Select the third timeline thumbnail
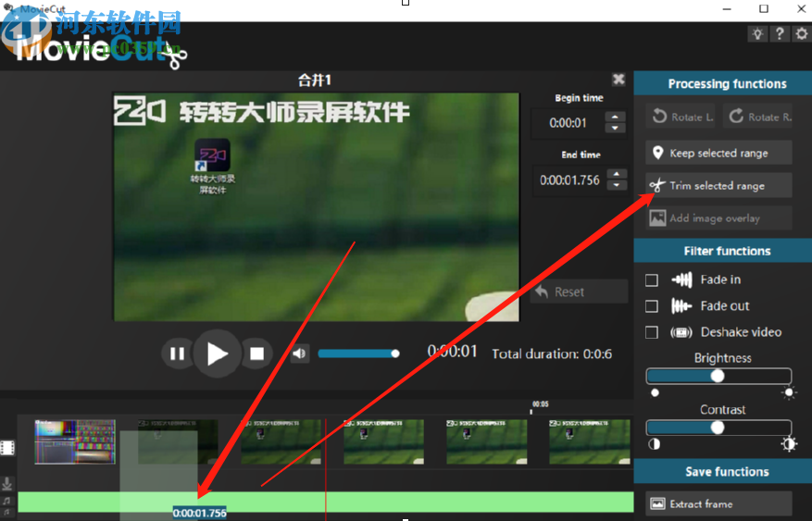The image size is (812, 521). click(281, 441)
